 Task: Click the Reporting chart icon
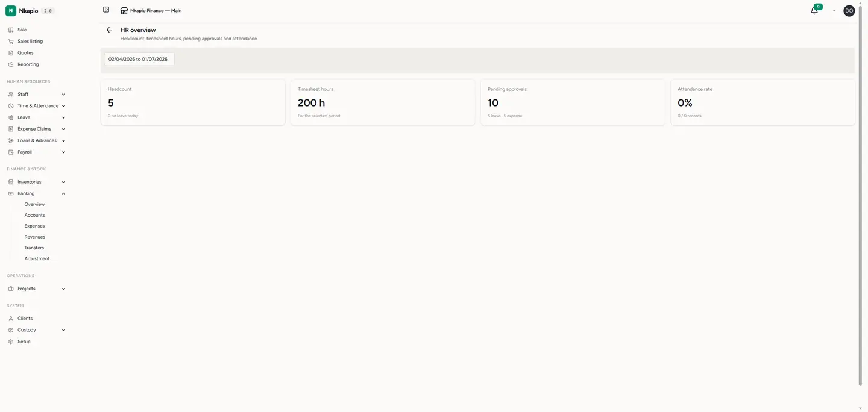point(11,64)
